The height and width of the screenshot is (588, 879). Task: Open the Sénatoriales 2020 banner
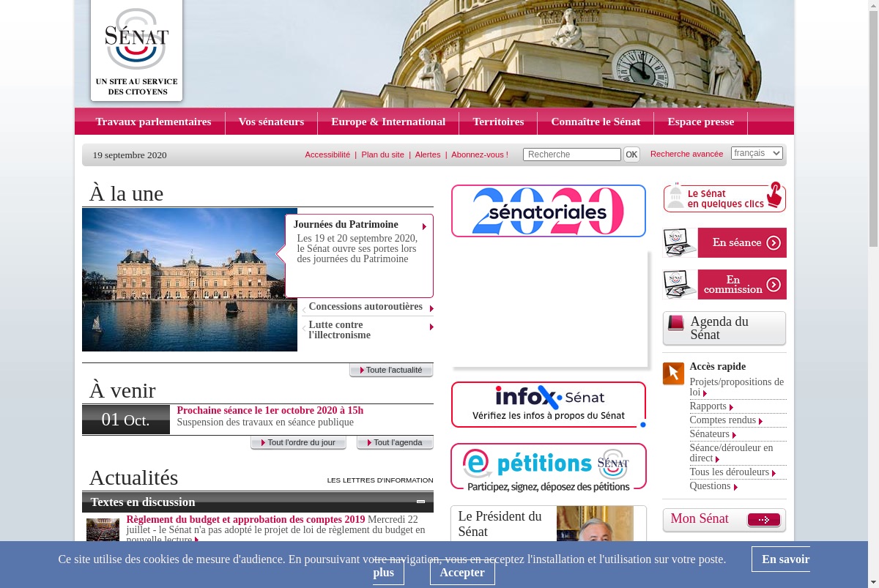coord(549,211)
